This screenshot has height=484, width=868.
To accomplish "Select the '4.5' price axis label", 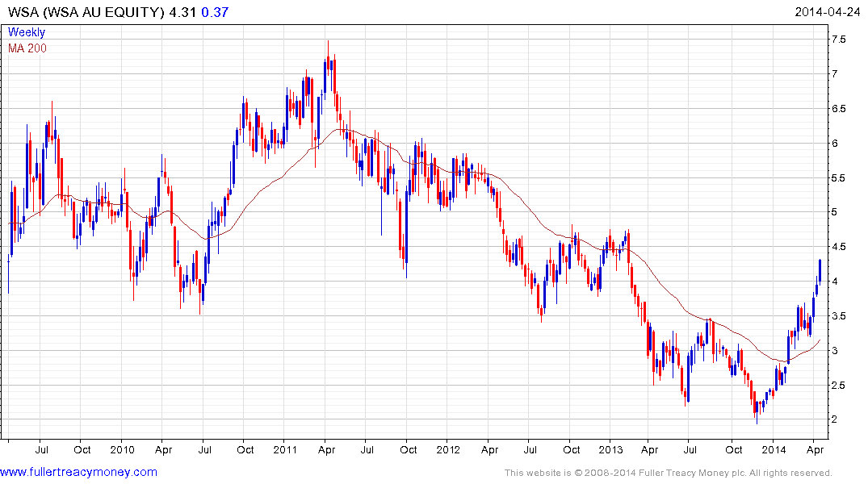I will [838, 247].
